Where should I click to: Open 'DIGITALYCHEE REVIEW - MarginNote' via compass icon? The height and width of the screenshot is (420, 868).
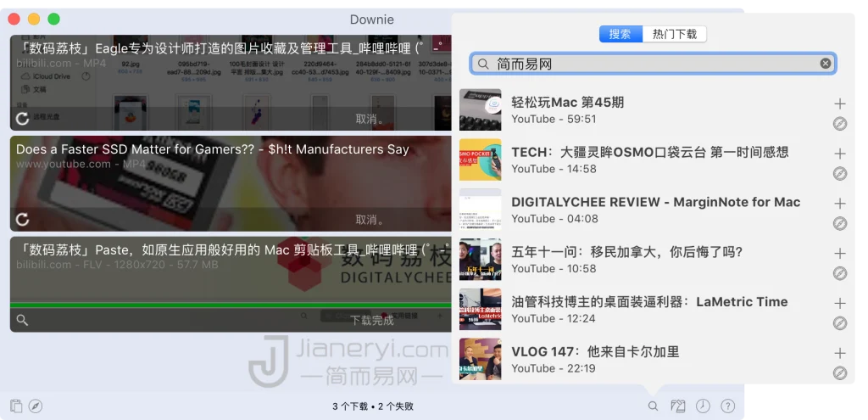(x=840, y=223)
